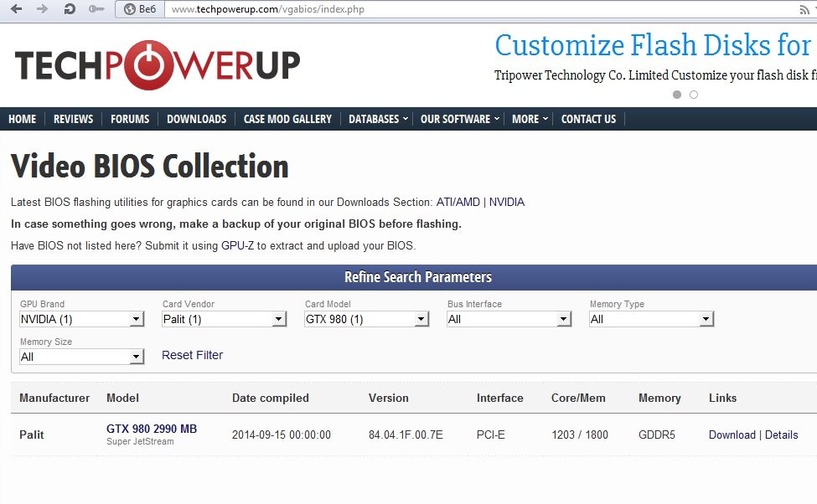Click the browser forward arrow
Screen dimensions: 817x504
tap(42, 9)
